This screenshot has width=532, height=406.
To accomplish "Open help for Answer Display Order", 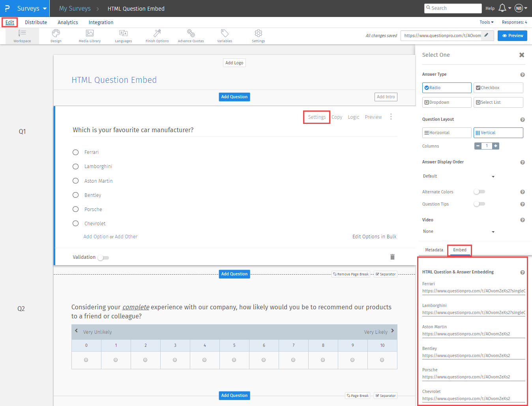I will click(523, 162).
